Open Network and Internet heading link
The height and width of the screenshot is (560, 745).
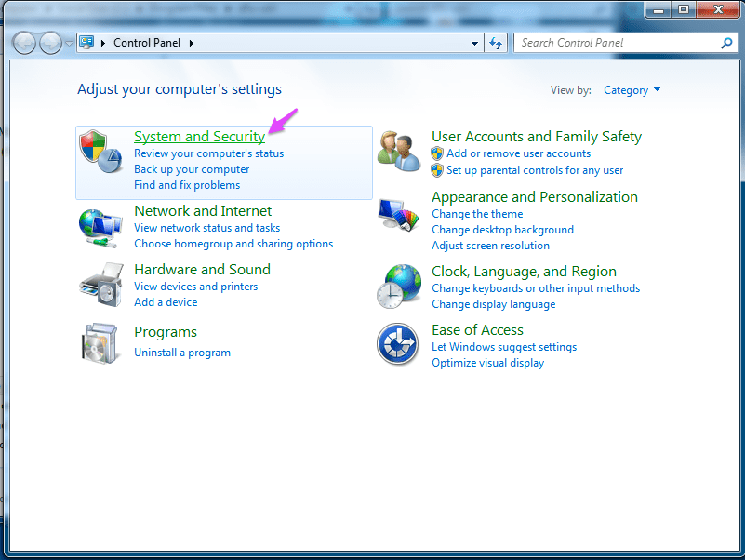pos(203,210)
